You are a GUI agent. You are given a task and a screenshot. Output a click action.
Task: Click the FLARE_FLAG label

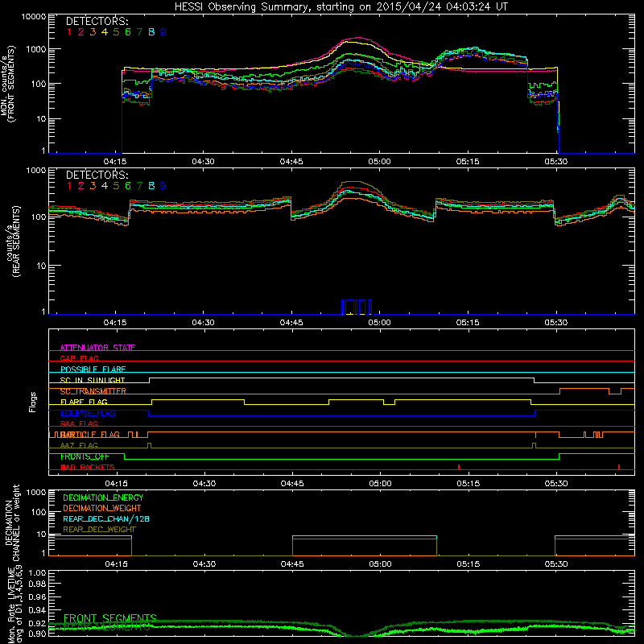tap(84, 402)
